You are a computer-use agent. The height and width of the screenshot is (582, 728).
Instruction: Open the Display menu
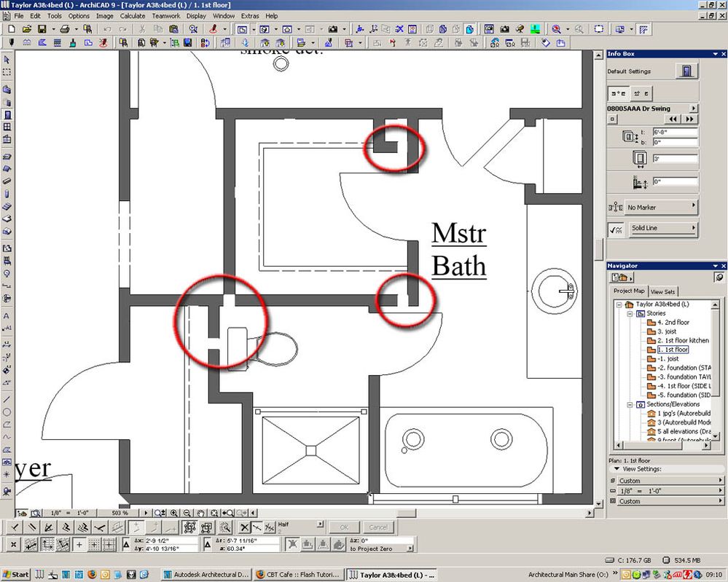[x=196, y=16]
